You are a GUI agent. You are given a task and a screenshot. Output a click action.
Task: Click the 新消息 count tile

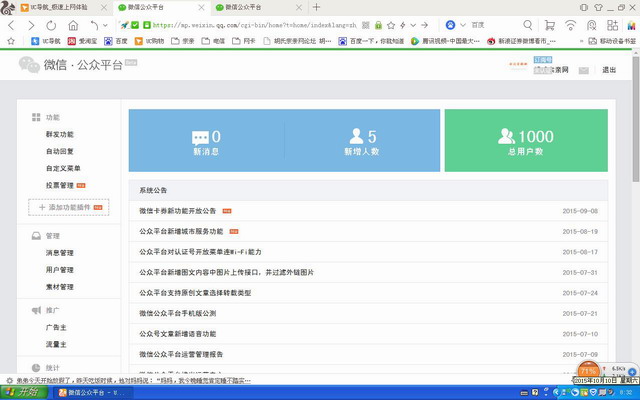tap(207, 141)
